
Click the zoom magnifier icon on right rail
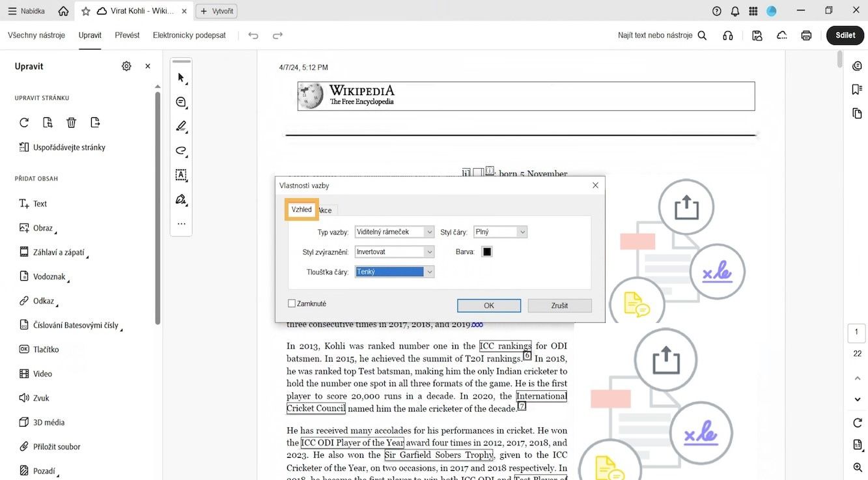858,467
